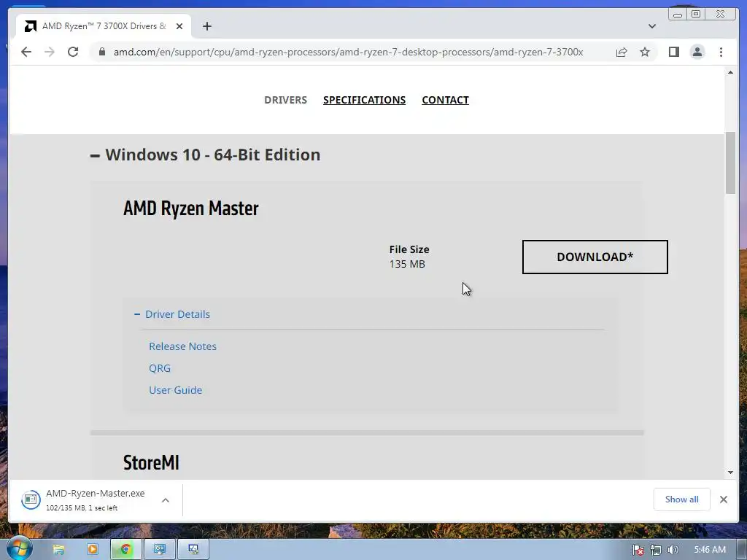Click the page scroll up arrow
Image resolution: width=747 pixels, height=560 pixels.
click(x=730, y=72)
